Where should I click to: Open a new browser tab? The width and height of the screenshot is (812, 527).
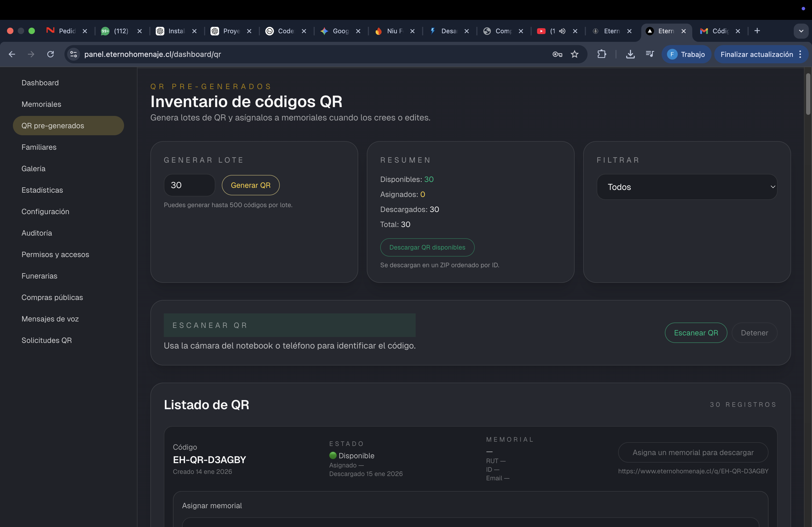(757, 31)
